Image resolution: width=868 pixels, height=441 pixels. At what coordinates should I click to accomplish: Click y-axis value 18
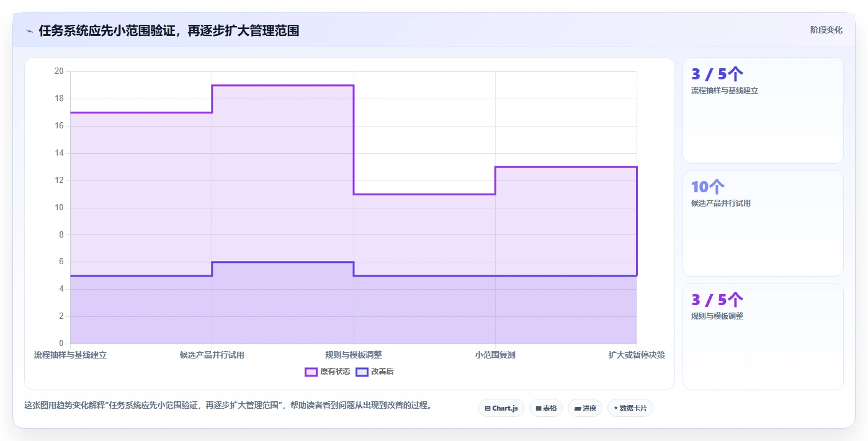[59, 99]
